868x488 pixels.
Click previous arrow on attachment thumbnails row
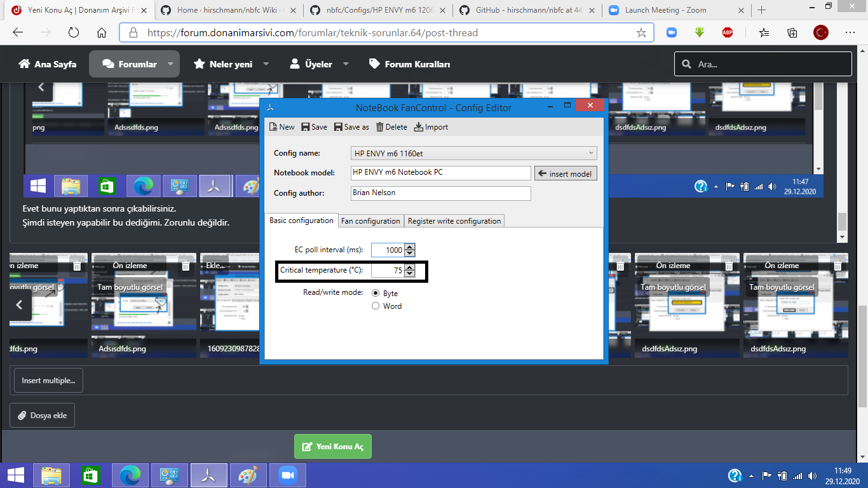coord(20,305)
